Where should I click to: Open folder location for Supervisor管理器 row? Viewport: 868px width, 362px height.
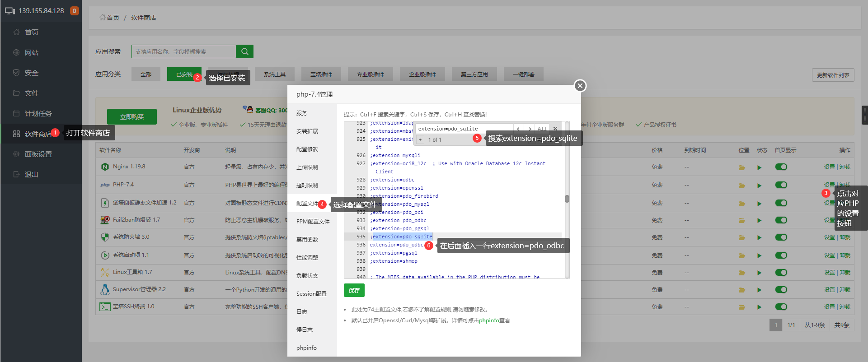tap(741, 290)
